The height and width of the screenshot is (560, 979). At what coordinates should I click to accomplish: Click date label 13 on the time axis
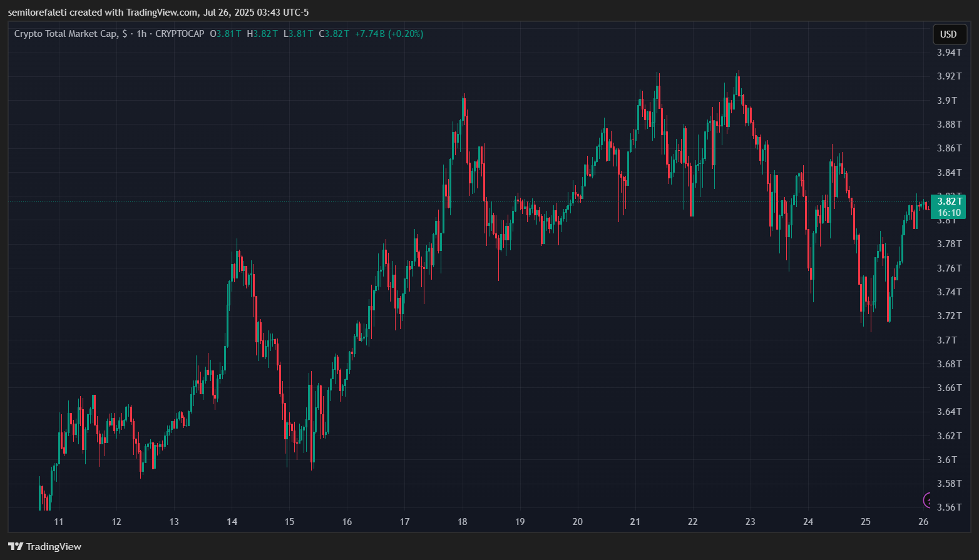(x=174, y=522)
